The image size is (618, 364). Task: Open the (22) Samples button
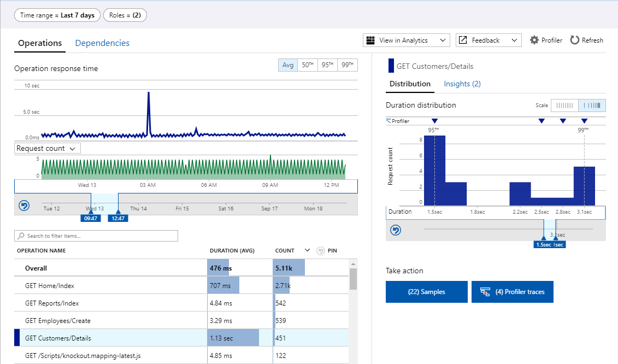click(426, 292)
